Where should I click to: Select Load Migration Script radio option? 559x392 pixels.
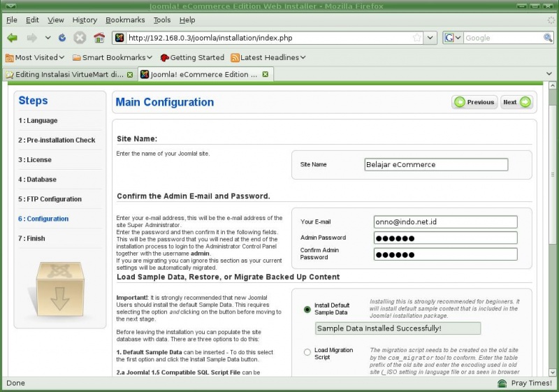coord(307,353)
